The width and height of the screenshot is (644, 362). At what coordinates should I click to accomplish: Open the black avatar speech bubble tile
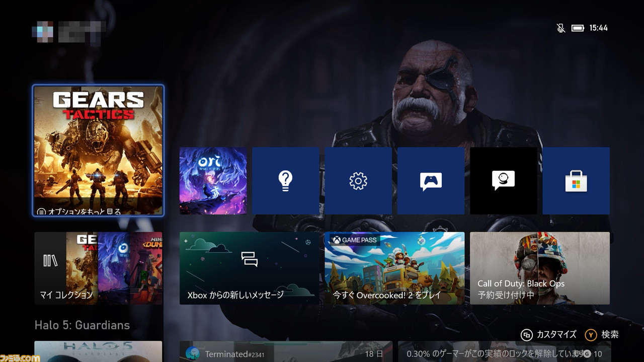point(504,181)
